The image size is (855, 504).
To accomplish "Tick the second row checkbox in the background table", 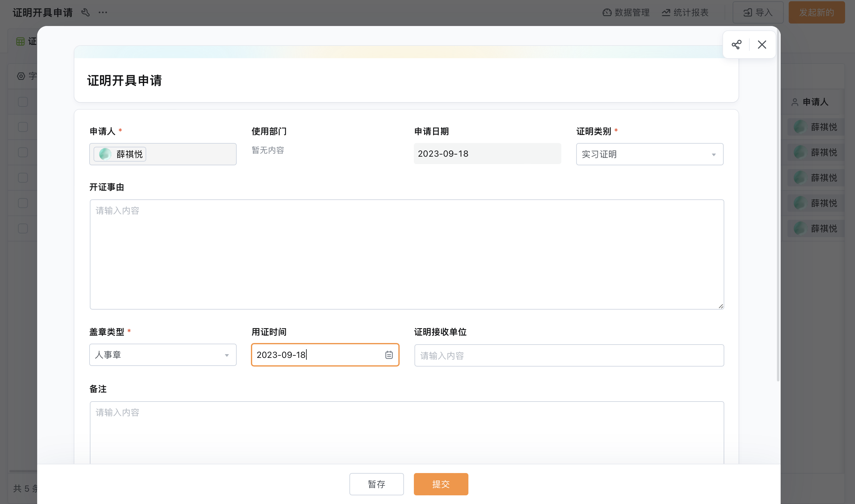I will [x=23, y=153].
